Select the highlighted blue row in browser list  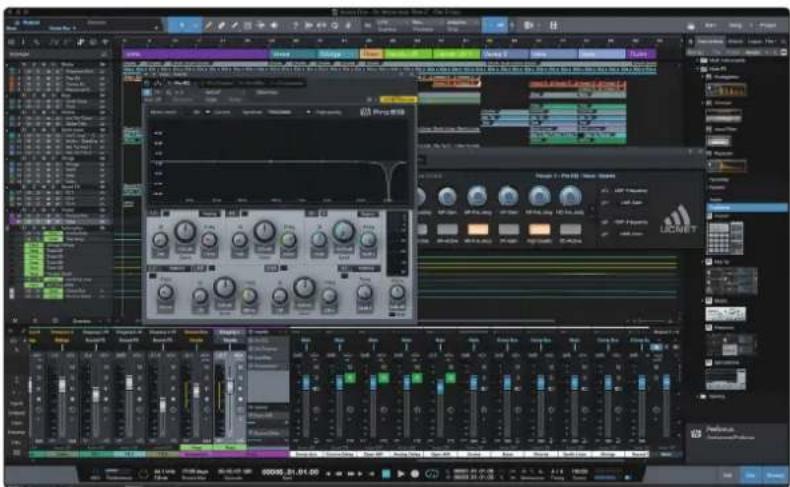[x=747, y=207]
